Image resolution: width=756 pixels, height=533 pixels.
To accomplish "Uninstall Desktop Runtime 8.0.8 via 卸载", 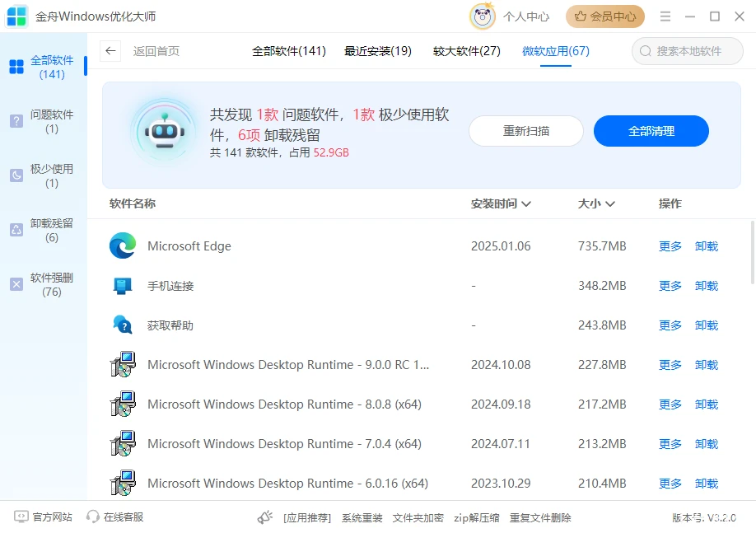I will [707, 404].
